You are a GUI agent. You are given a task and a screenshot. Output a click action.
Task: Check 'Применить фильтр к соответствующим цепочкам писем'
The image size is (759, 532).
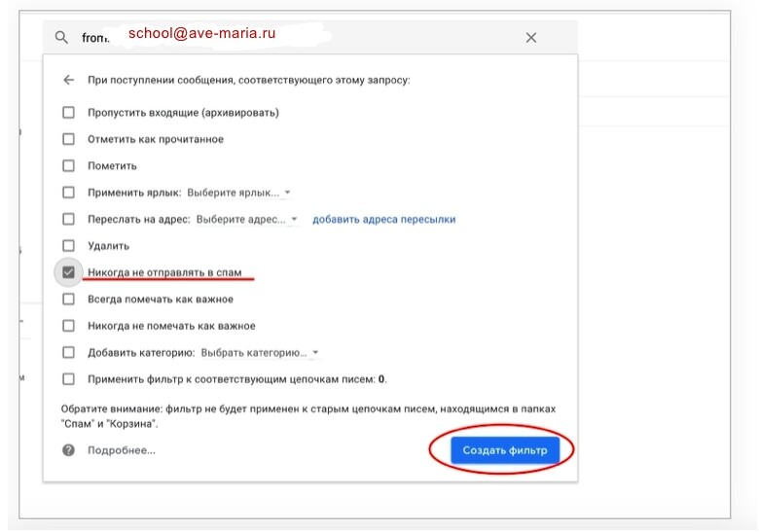pos(69,379)
